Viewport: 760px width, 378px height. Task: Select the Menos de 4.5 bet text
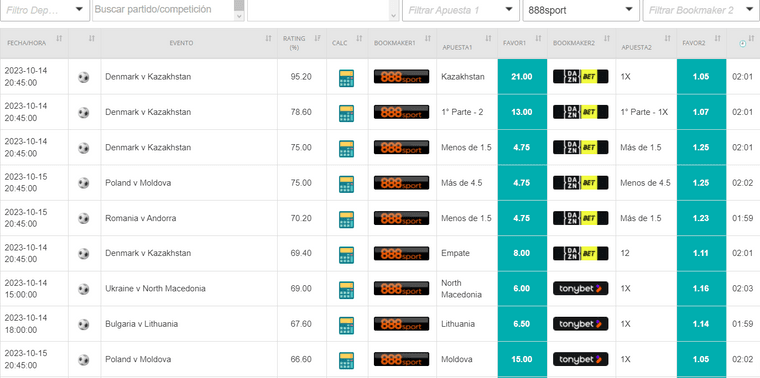646,183
